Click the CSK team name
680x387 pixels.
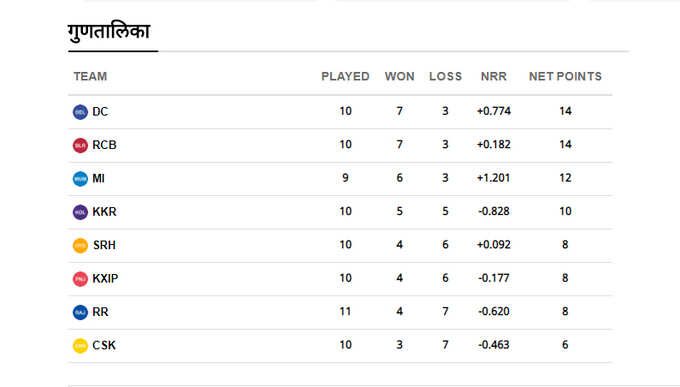coord(104,345)
